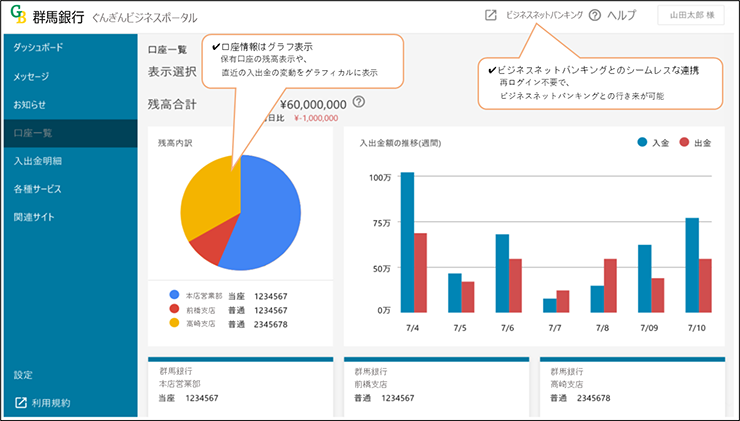Open 設定 in the sidebar
This screenshot has width=740, height=421.
23,375
